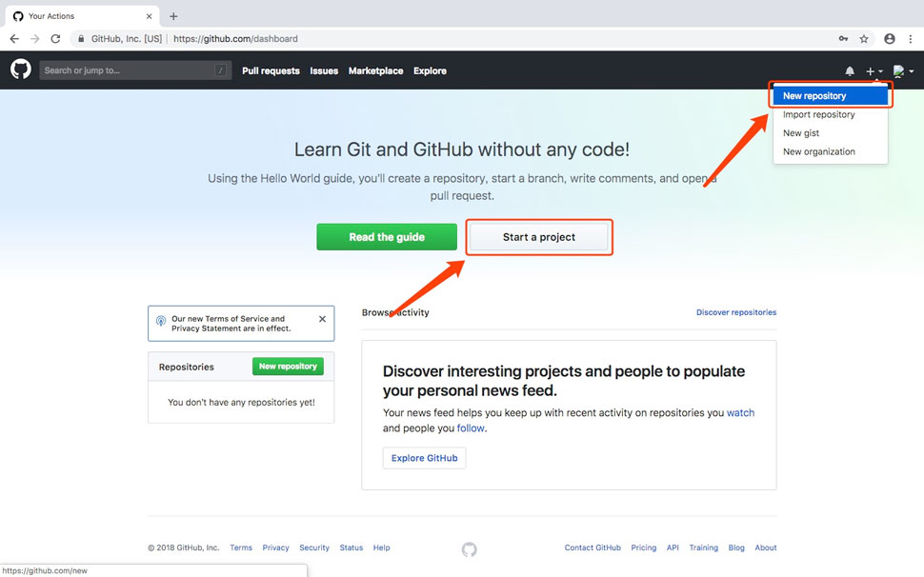Close the Your Actions browser tab
Image resolution: width=924 pixels, height=577 pixels.
tap(150, 16)
